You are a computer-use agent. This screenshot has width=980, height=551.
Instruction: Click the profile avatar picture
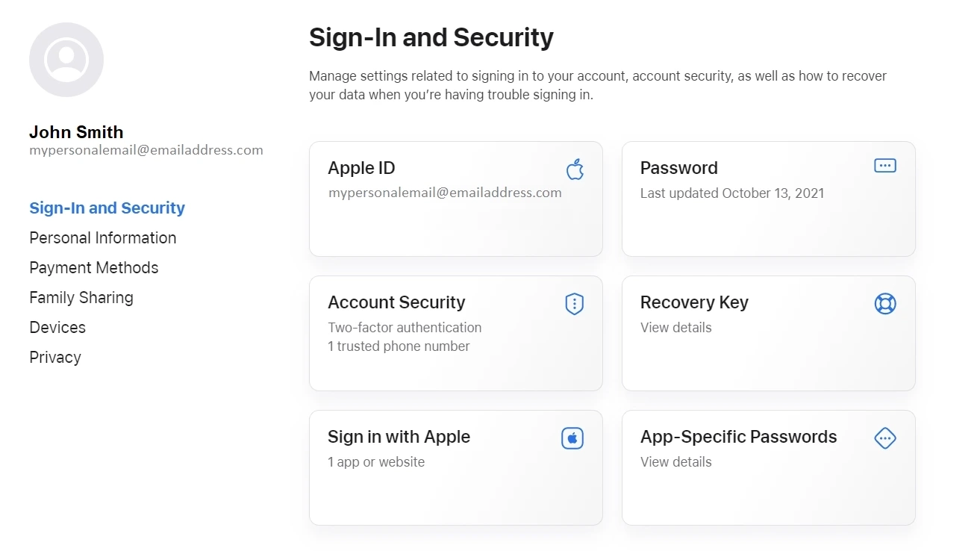[x=66, y=60]
